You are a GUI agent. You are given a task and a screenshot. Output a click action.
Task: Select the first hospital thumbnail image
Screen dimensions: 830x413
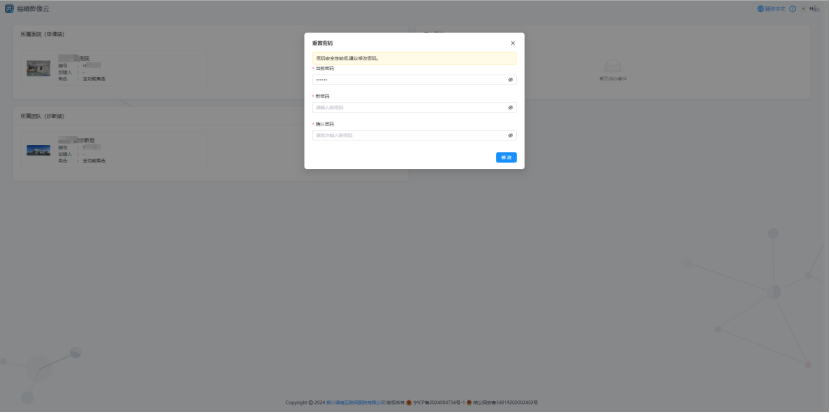pyautogui.click(x=39, y=68)
